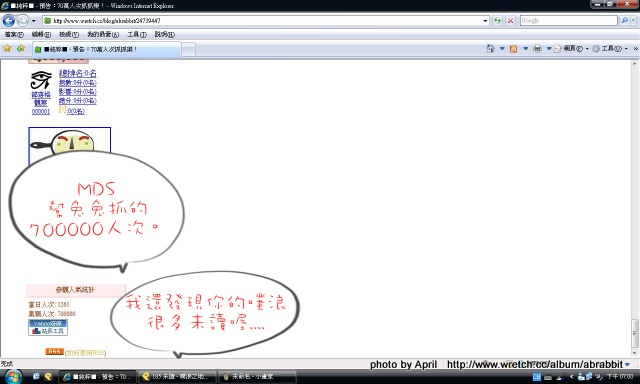Click Add to Favorites icon
The width and height of the screenshot is (640, 384).
(21, 49)
